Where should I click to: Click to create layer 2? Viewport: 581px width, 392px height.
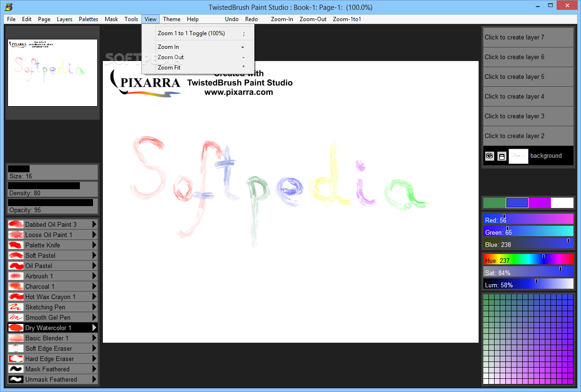528,136
